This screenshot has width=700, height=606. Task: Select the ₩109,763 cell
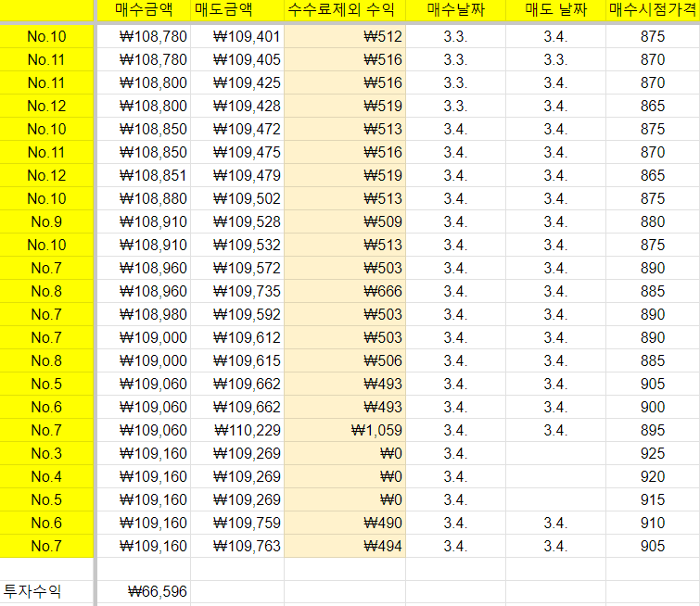point(237,547)
